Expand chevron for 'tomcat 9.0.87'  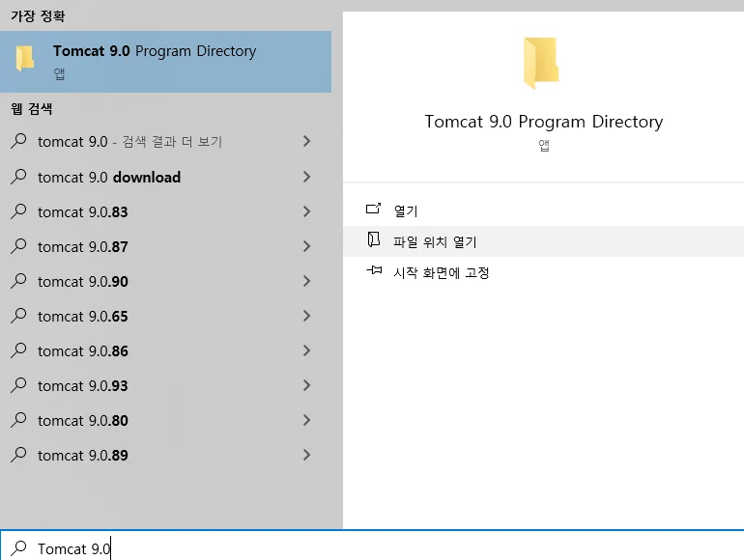pyautogui.click(x=307, y=246)
